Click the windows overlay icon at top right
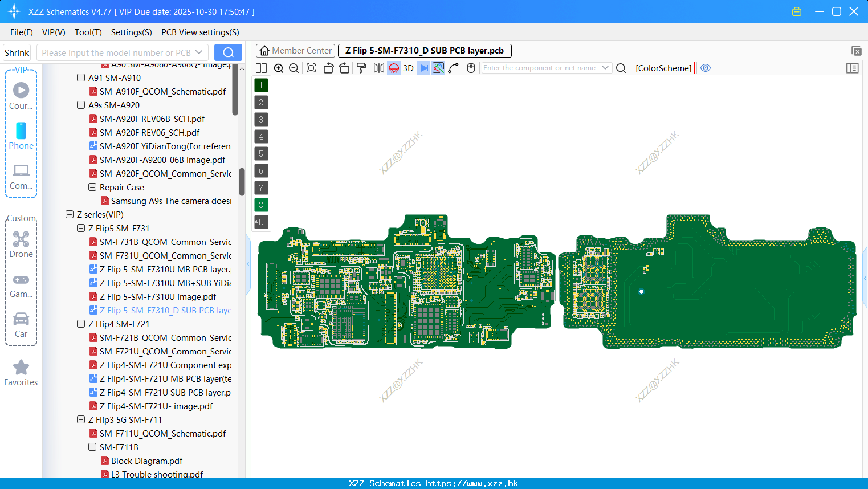 [856, 51]
